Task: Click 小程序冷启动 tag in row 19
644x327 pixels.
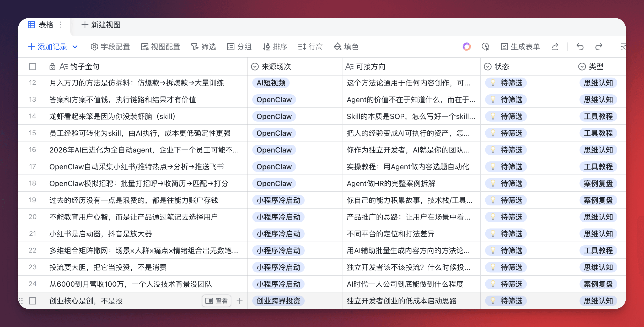Action: coord(278,200)
